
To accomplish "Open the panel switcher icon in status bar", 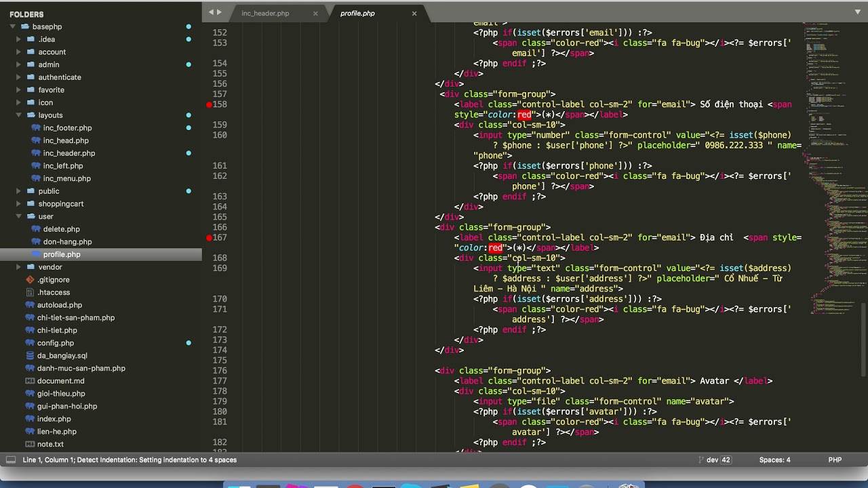I will (10, 460).
